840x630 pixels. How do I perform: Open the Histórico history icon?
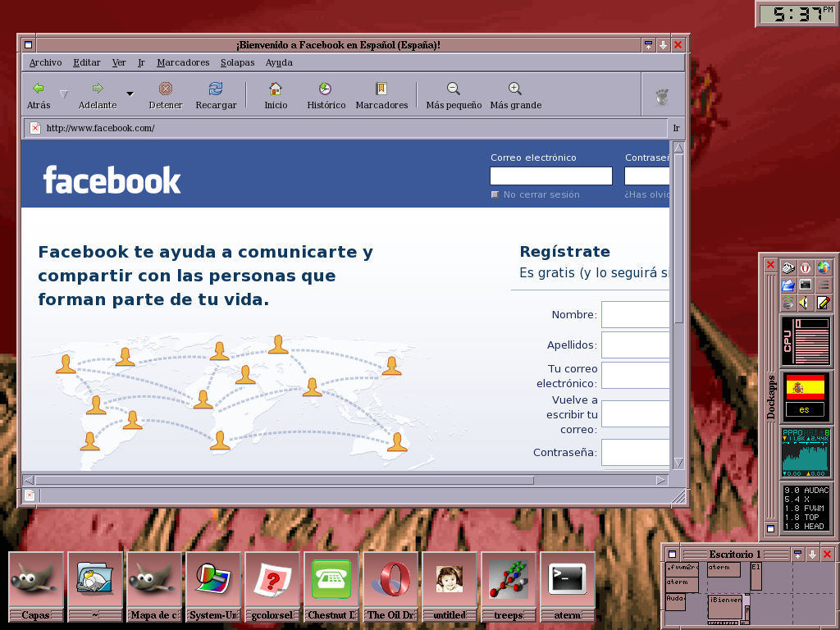pos(325,89)
